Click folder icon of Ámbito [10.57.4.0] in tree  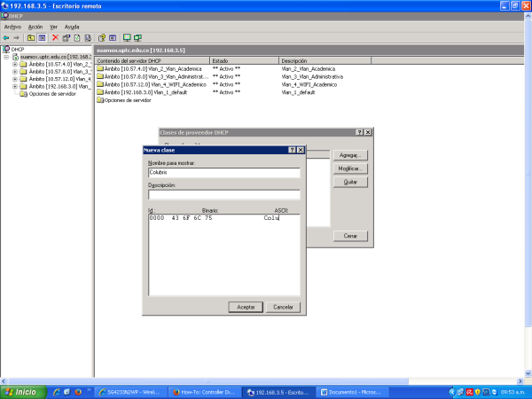click(23, 64)
